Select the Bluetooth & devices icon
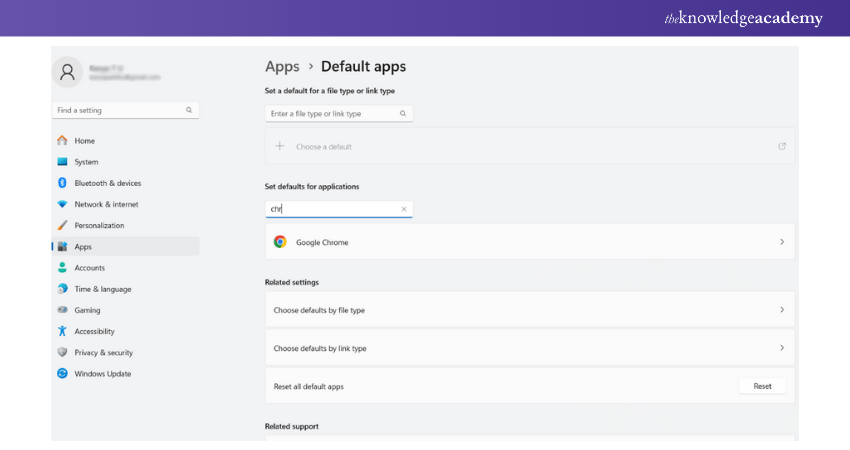 (62, 183)
